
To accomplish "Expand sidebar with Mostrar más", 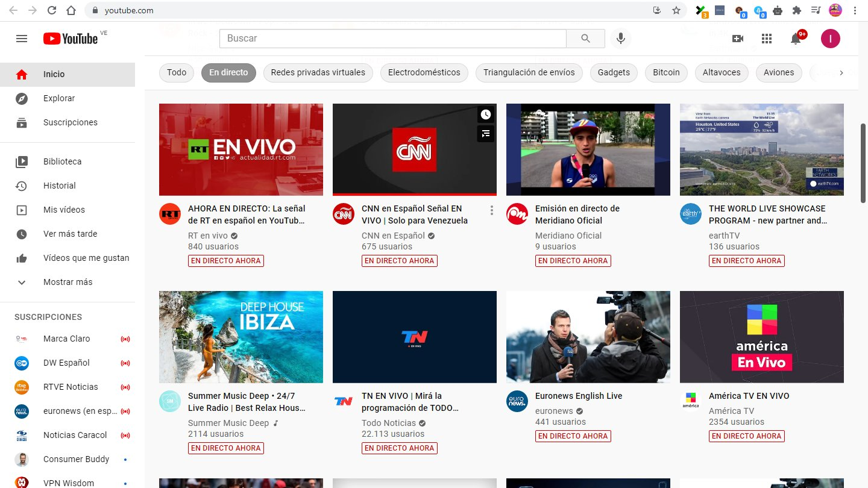I will [x=68, y=282].
